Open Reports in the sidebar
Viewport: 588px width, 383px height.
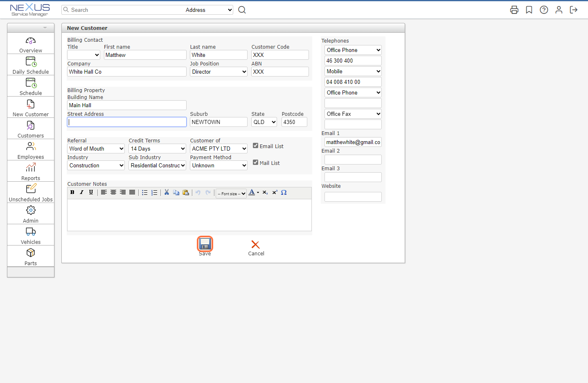click(31, 171)
